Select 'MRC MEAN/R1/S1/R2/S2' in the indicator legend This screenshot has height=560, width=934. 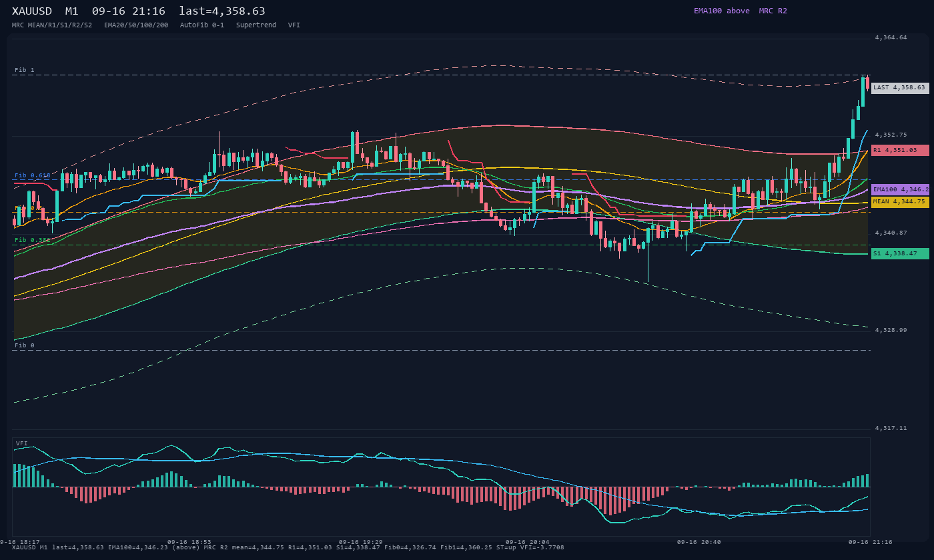pyautogui.click(x=52, y=25)
